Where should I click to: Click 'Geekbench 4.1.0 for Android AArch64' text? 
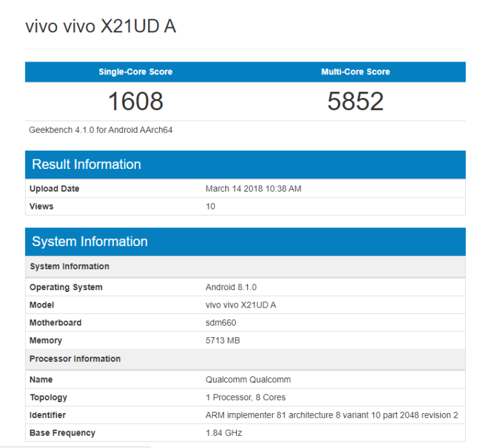(100, 130)
